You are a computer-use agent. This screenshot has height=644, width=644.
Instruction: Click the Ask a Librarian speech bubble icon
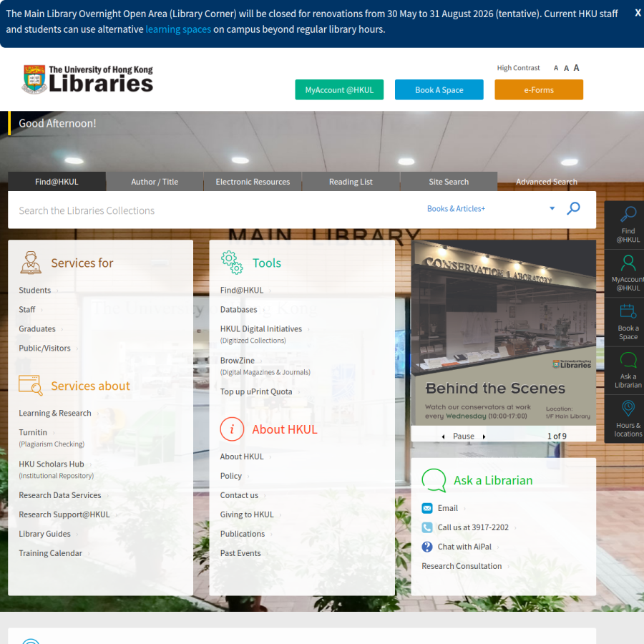[434, 479]
